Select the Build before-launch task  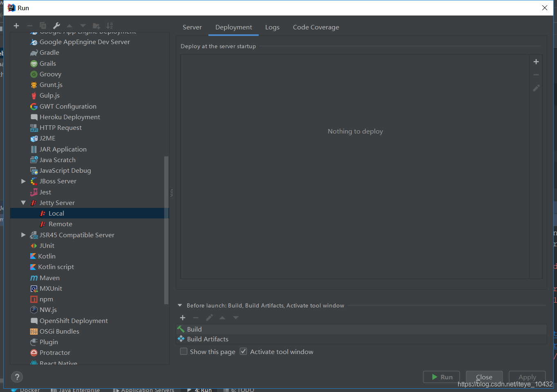361,329
